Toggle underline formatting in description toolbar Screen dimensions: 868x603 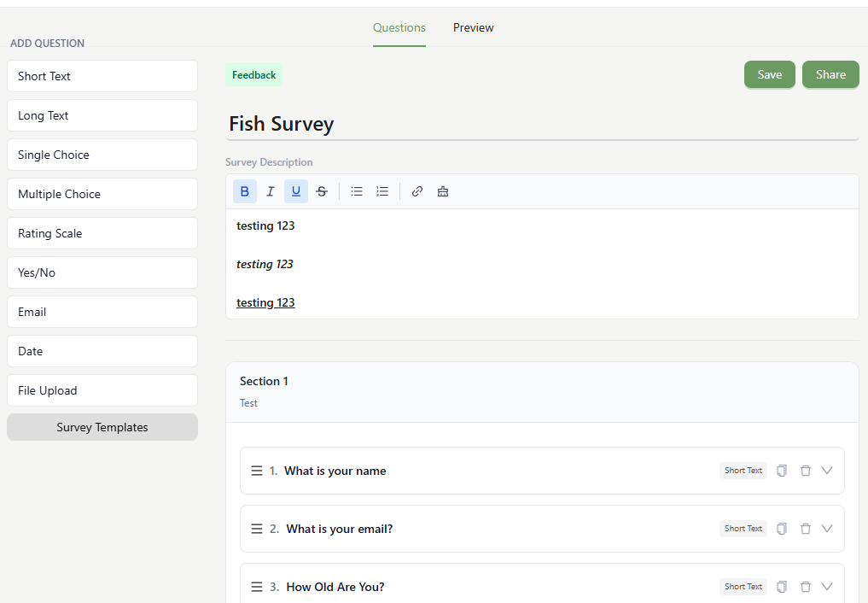[x=296, y=191]
